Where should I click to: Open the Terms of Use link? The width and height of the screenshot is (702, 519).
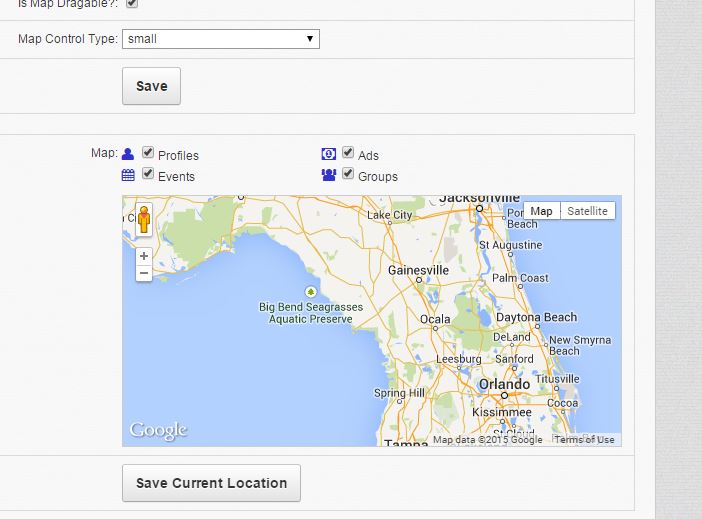[585, 440]
